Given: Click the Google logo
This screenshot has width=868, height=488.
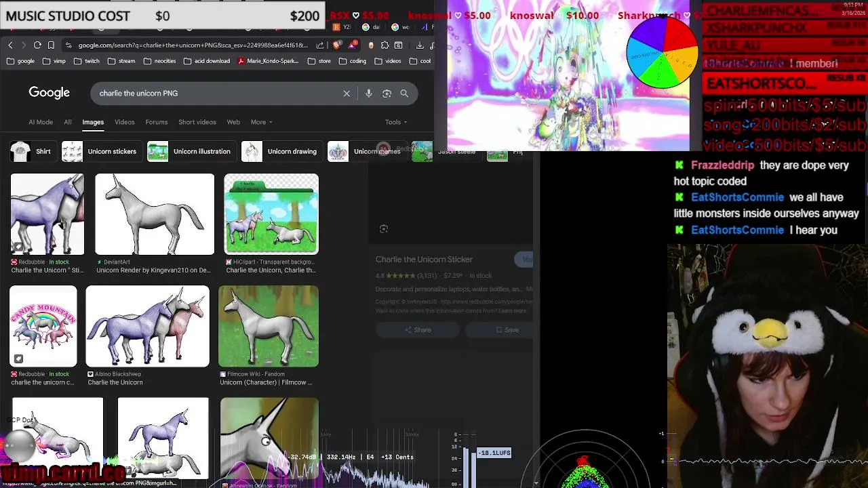Looking at the screenshot, I should tap(49, 93).
